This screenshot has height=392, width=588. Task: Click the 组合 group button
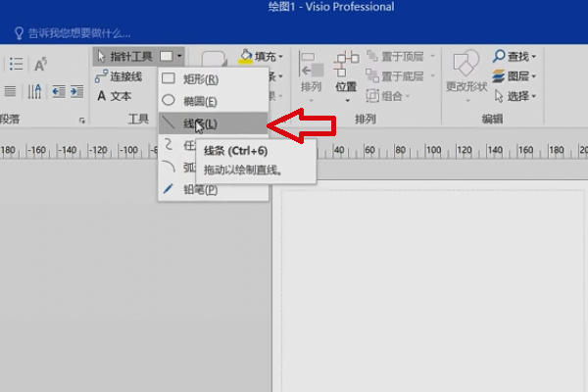click(x=389, y=96)
